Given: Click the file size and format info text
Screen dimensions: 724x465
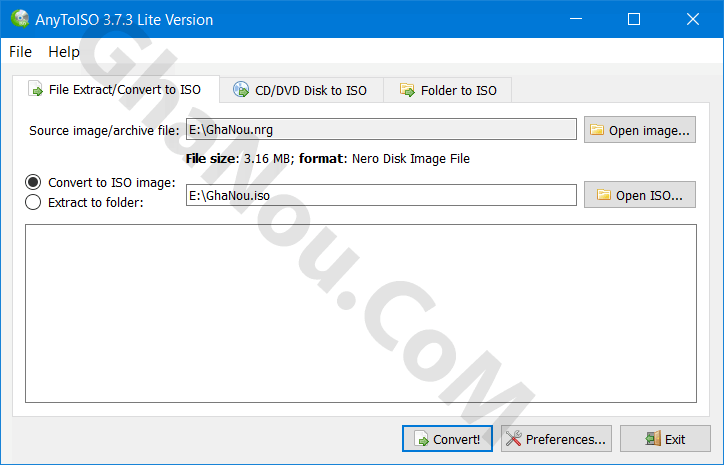Looking at the screenshot, I should 328,159.
